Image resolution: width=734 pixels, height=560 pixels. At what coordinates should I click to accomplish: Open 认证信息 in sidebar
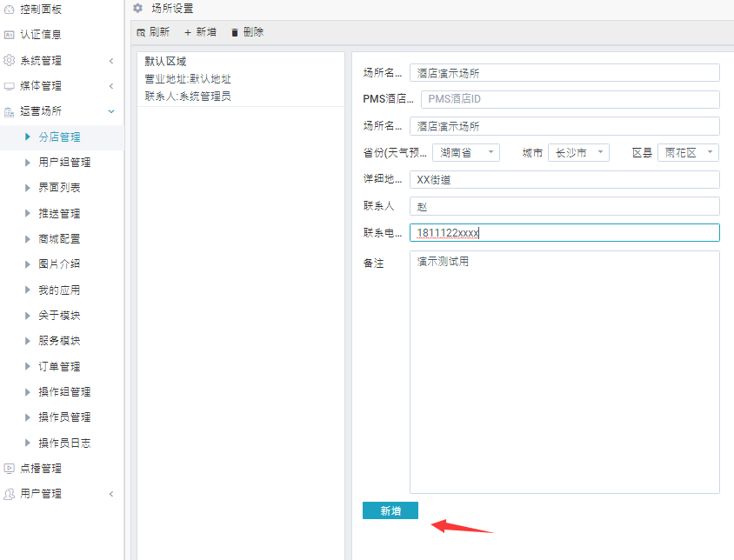[41, 35]
